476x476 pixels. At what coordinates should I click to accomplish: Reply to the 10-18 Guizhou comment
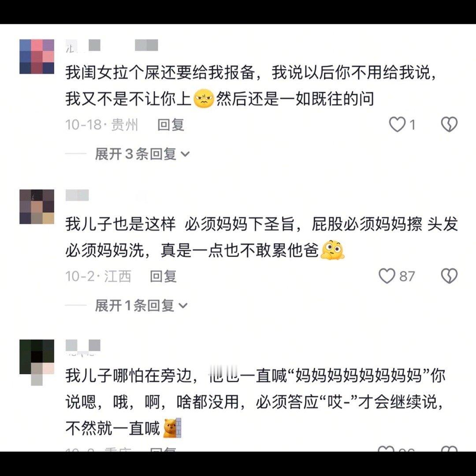click(x=171, y=125)
